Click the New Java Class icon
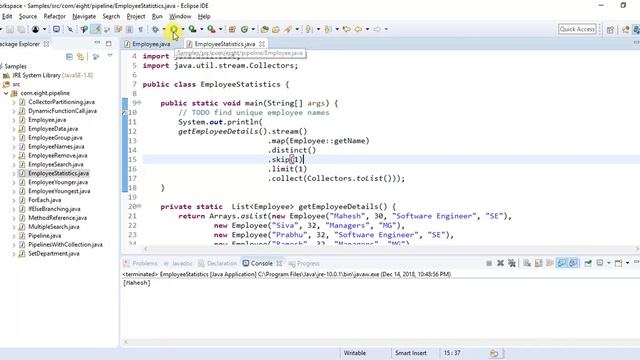 point(244,29)
